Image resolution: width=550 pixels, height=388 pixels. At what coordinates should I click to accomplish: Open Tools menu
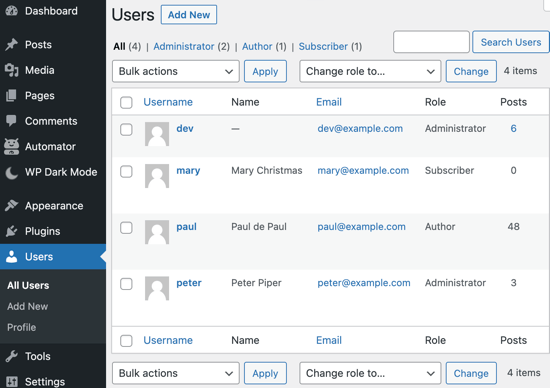tap(38, 356)
